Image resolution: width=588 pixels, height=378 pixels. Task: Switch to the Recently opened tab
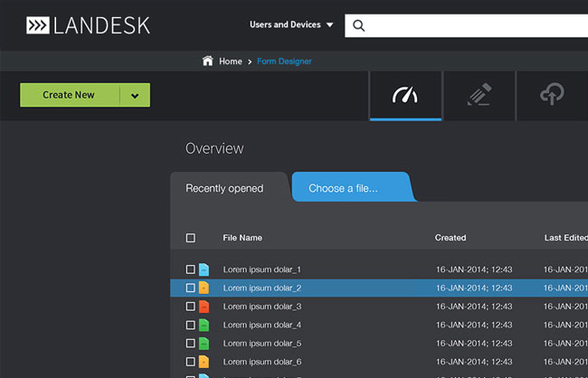pos(224,188)
